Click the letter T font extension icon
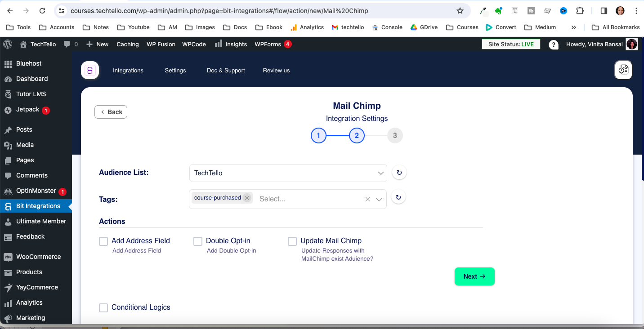The width and height of the screenshot is (644, 329). 515,11
